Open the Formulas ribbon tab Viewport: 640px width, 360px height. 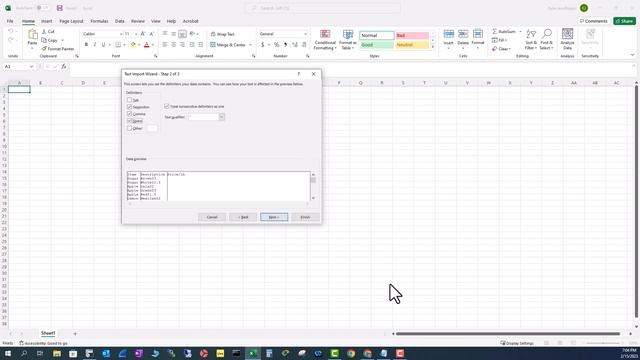(99, 21)
